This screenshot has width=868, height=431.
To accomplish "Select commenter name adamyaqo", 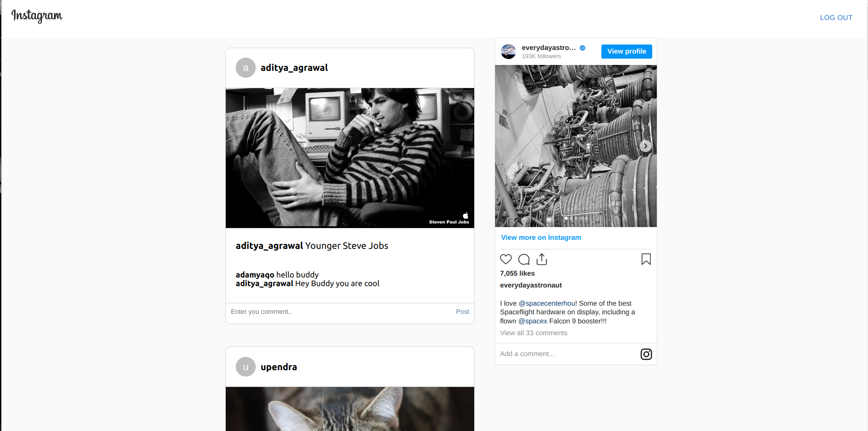I will (x=255, y=275).
